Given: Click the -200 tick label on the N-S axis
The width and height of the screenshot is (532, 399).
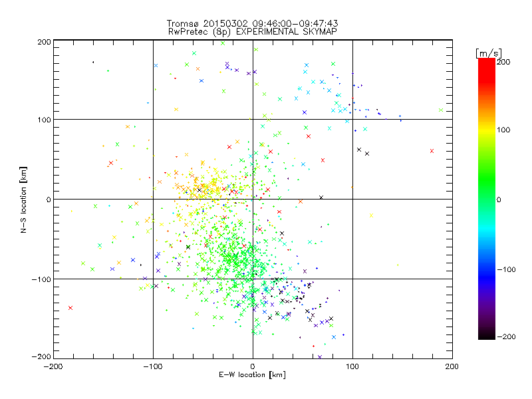Looking at the screenshot, I should (x=41, y=356).
